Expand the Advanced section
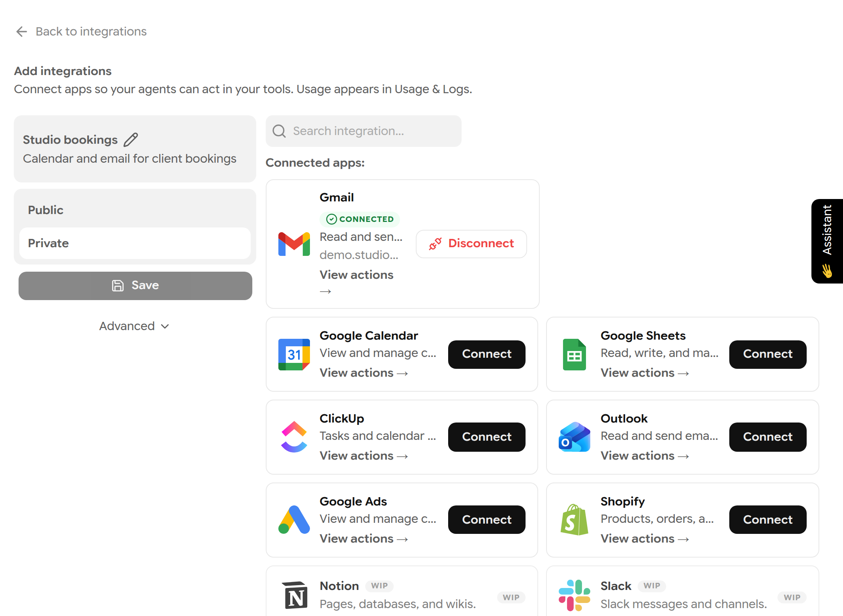 (x=134, y=326)
